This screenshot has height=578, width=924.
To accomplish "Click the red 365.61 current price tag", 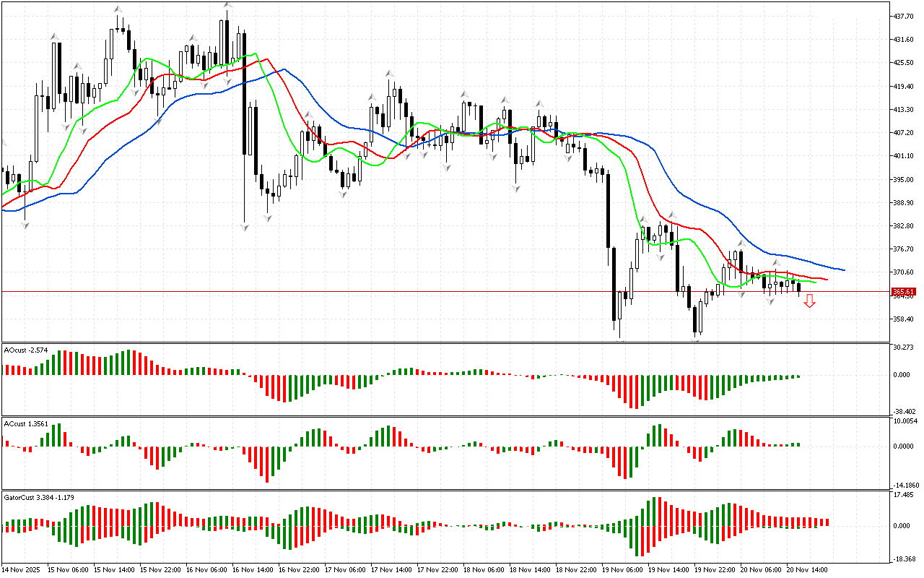I will 904,292.
